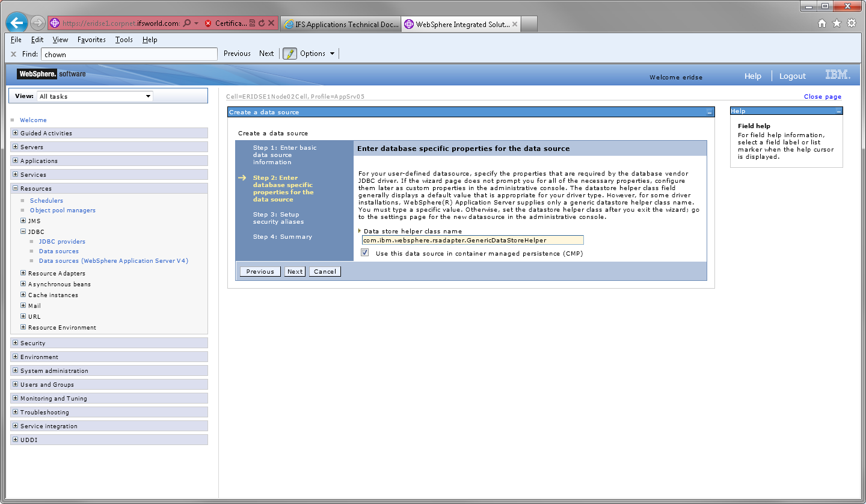Expand Cache instances node
The width and height of the screenshot is (866, 504).
[x=23, y=295]
